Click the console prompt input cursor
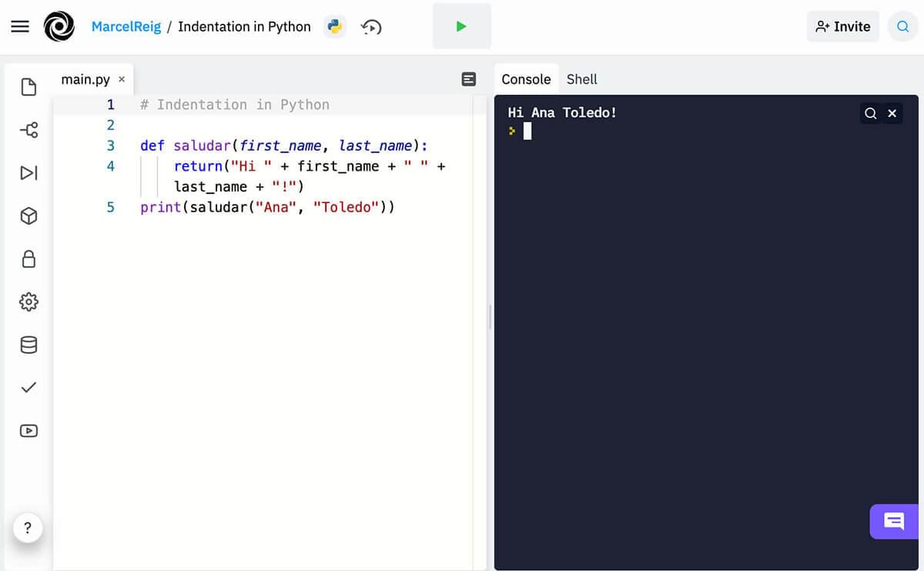Image resolution: width=924 pixels, height=571 pixels. 527,132
